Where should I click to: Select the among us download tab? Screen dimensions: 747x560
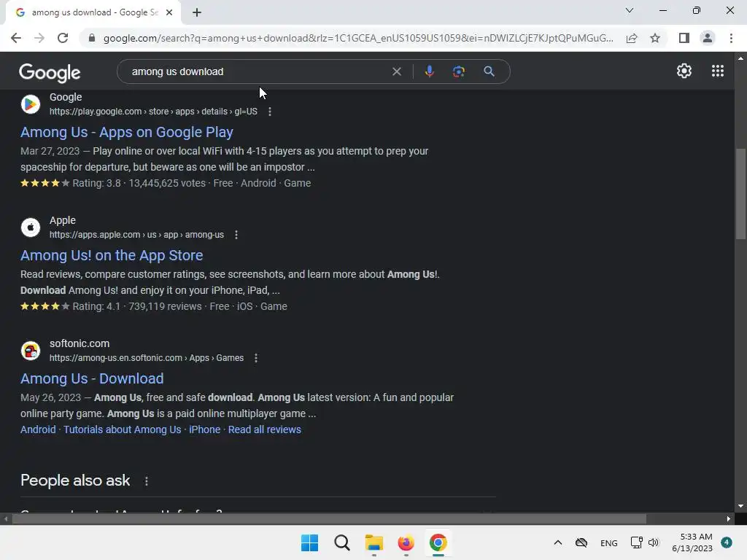(93, 12)
